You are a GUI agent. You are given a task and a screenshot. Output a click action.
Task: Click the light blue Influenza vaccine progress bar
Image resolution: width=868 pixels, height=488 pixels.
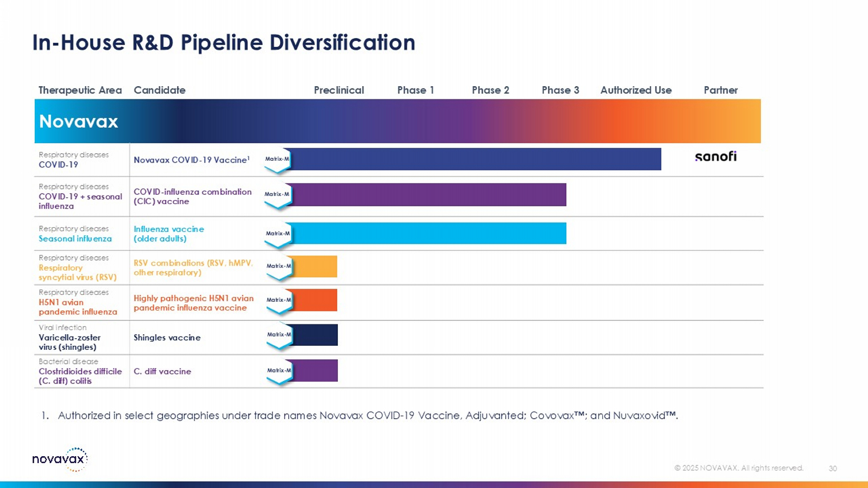click(x=428, y=234)
